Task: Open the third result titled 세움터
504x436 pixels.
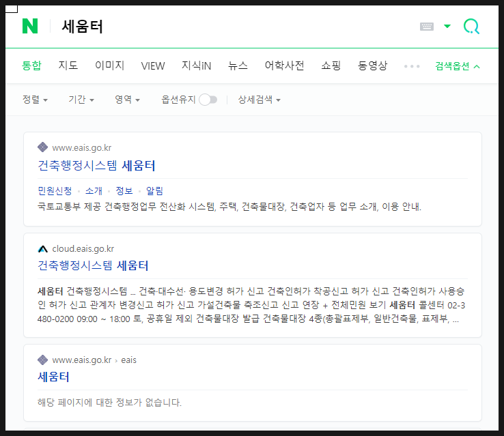Action: 53,377
